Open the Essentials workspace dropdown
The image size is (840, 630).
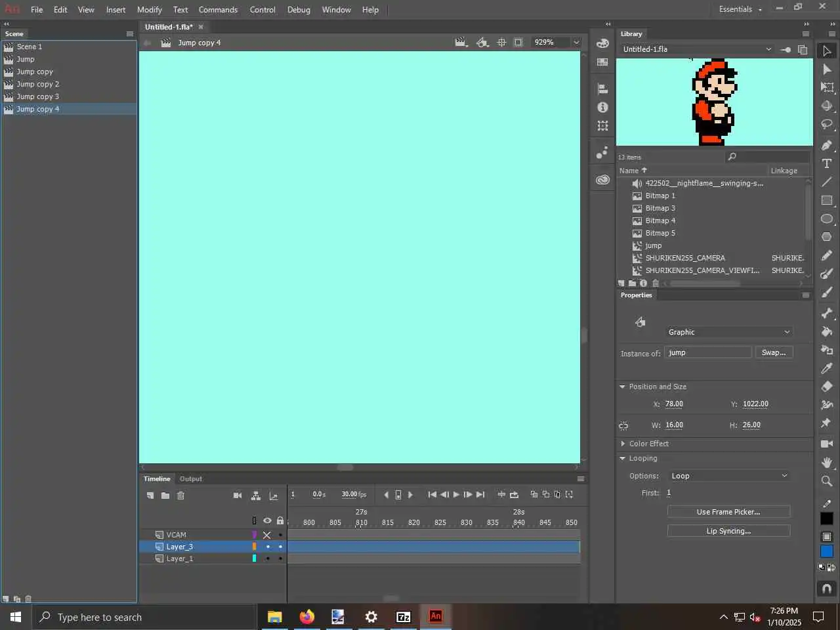pyautogui.click(x=740, y=9)
